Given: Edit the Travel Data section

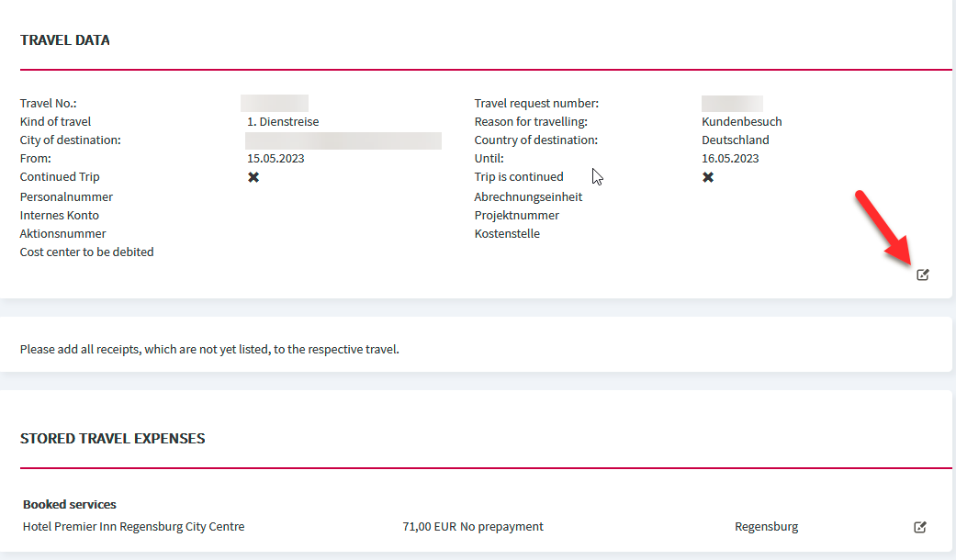Looking at the screenshot, I should (x=922, y=274).
